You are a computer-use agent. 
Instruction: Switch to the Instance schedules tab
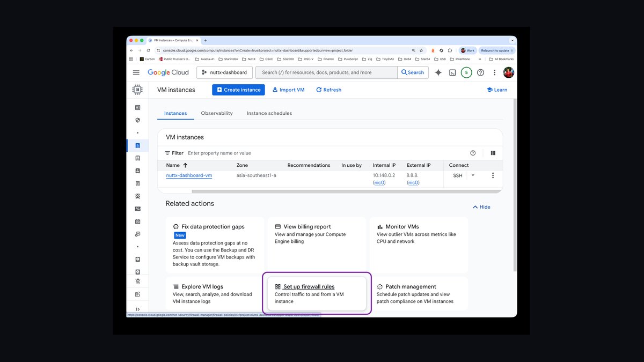pyautogui.click(x=269, y=113)
